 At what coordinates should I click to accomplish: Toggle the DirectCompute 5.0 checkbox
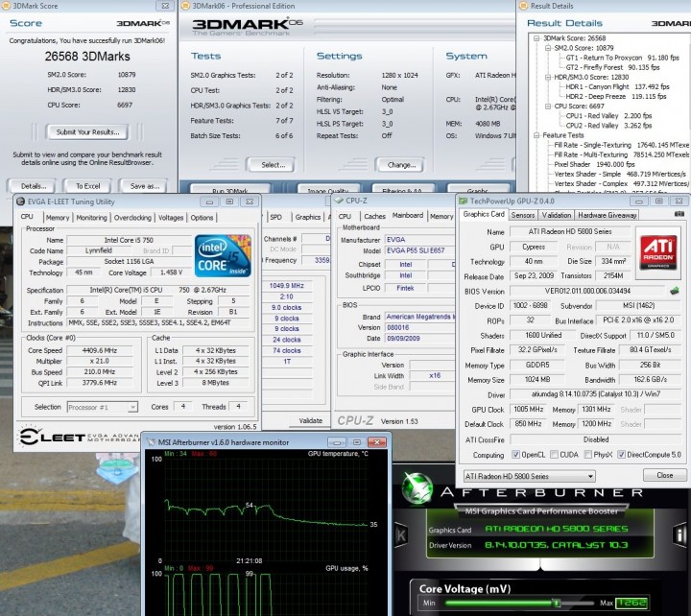(621, 454)
